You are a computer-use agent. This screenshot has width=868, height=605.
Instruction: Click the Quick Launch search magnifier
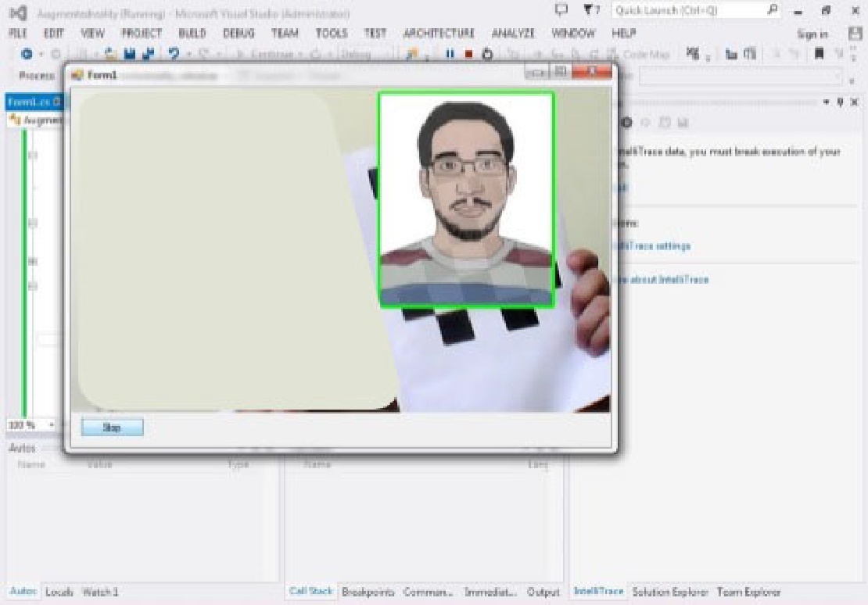click(773, 9)
